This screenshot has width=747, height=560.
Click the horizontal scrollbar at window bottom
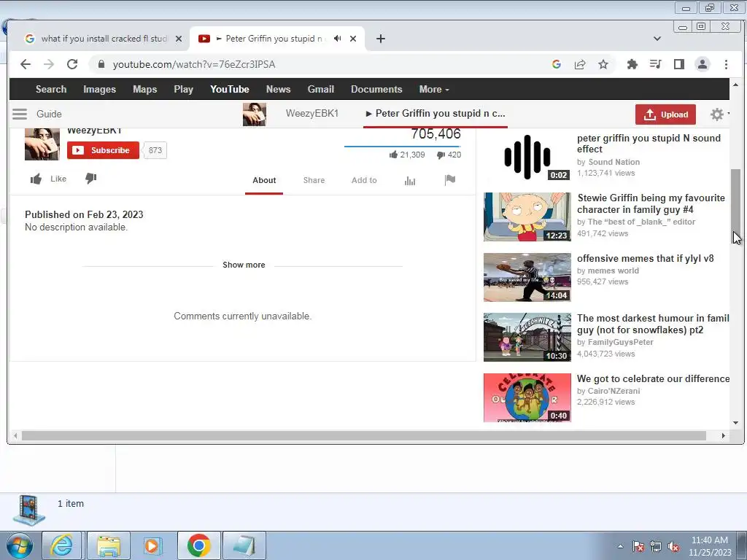(364, 436)
